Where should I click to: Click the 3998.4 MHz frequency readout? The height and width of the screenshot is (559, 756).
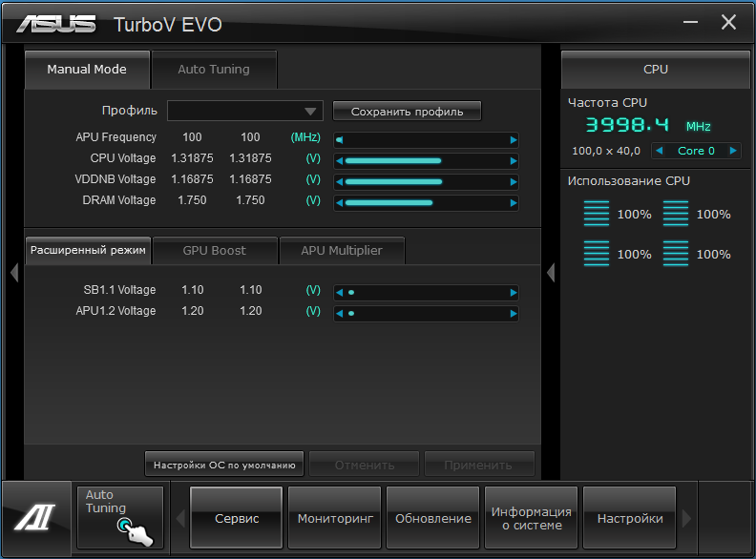point(648,125)
